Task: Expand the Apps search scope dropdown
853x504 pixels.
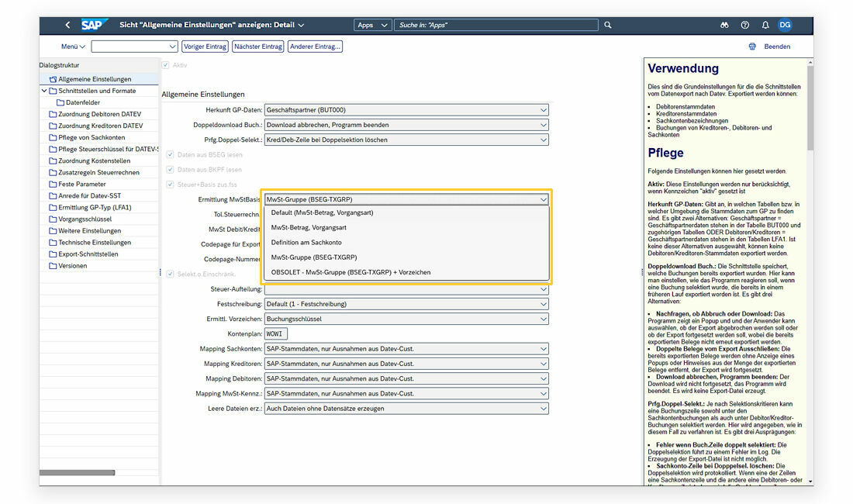Action: click(x=372, y=26)
